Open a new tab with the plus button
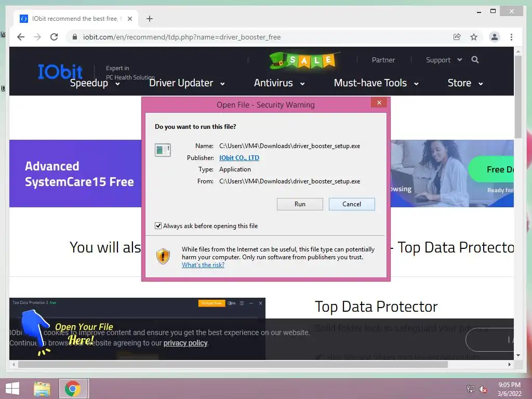This screenshot has width=532, height=399. [149, 19]
